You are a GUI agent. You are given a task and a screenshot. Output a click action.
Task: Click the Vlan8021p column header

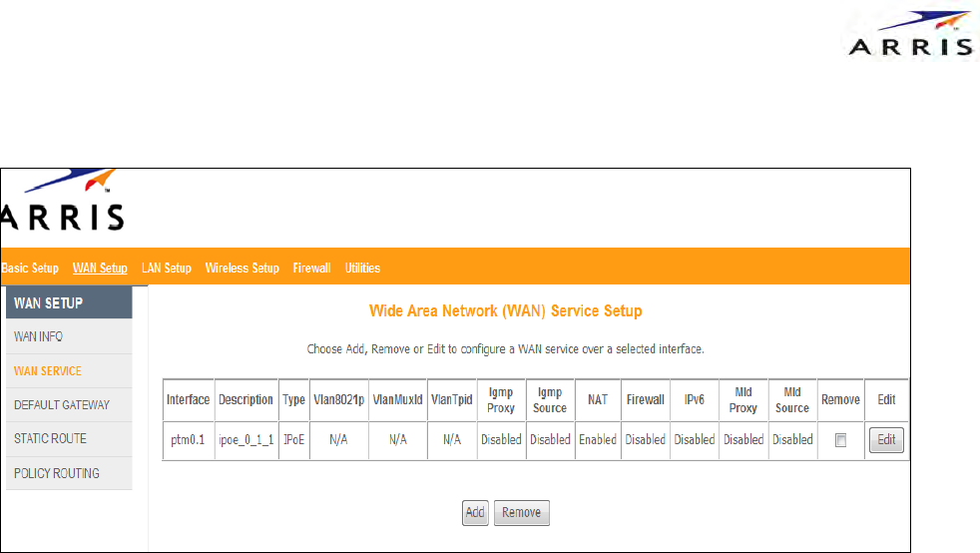[338, 400]
